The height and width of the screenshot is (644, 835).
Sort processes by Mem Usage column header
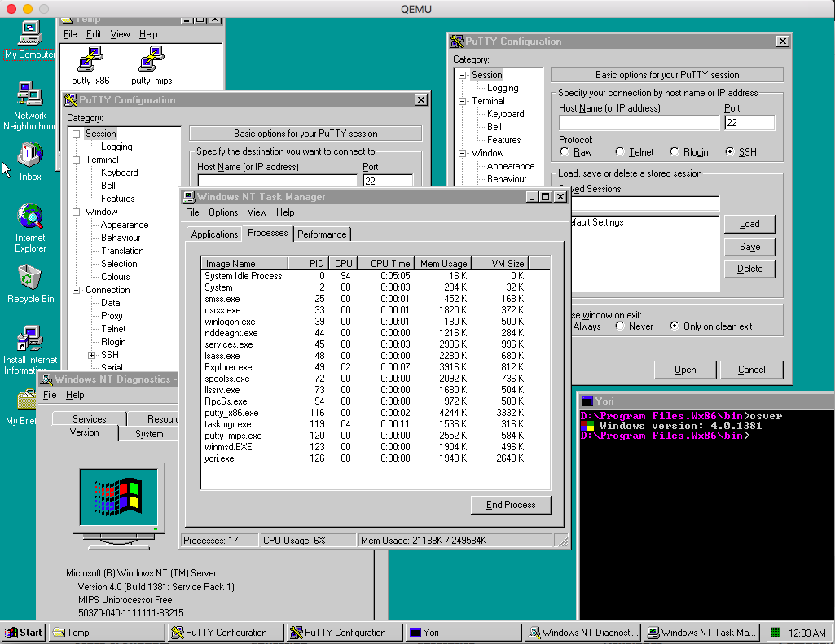tap(443, 264)
